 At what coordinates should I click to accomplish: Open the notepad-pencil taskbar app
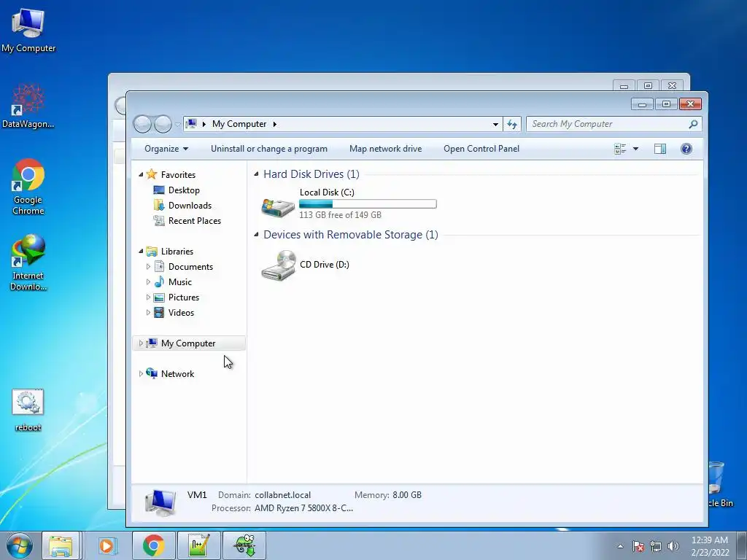[x=198, y=545]
